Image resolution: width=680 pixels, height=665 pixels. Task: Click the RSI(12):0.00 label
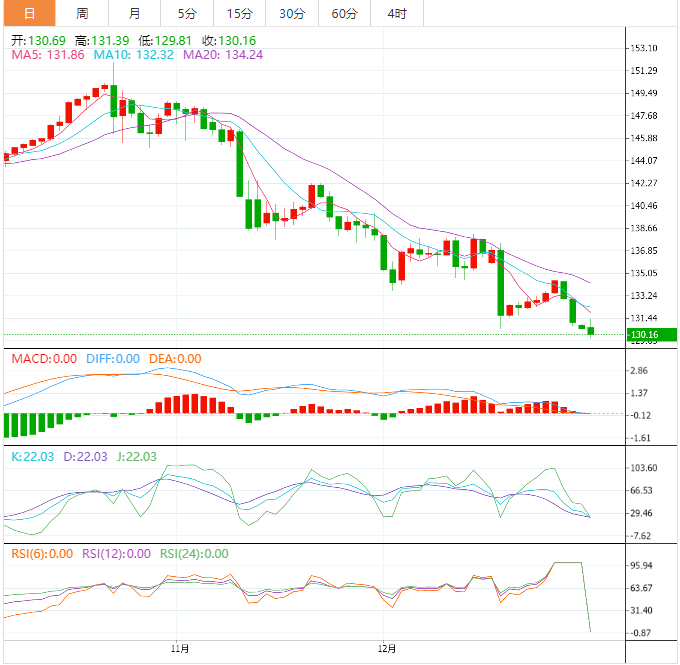click(116, 554)
